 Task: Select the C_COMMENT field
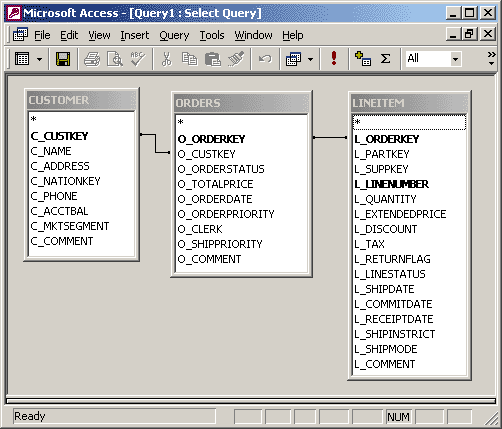(x=82, y=241)
